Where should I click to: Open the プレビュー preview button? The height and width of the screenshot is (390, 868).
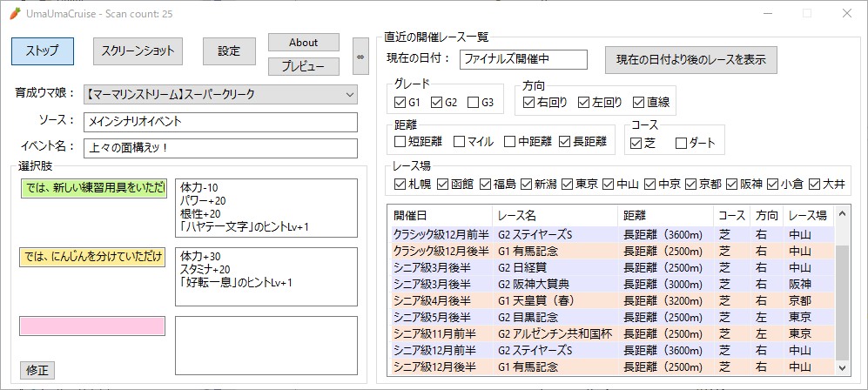coord(303,66)
